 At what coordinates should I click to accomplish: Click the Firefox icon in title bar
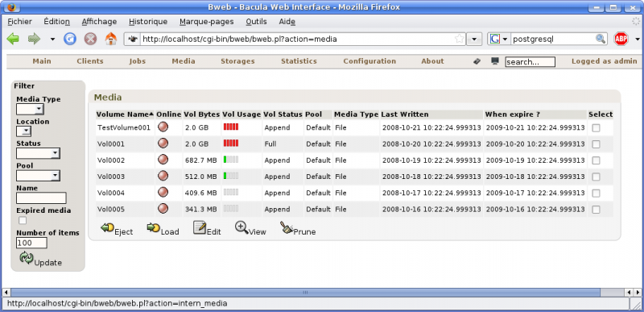click(12, 6)
